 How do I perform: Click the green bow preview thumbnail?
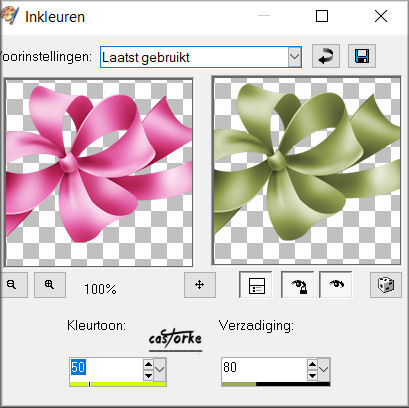click(x=307, y=171)
